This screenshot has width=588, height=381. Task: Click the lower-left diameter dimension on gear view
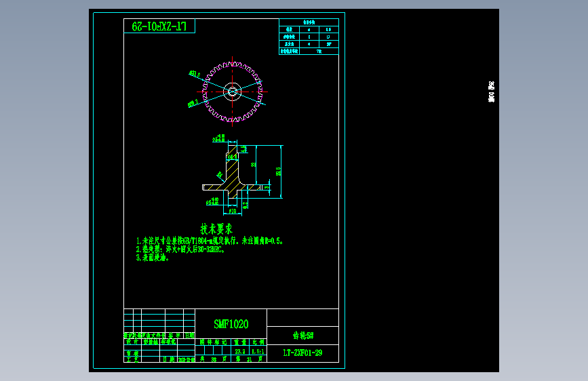tap(193, 103)
